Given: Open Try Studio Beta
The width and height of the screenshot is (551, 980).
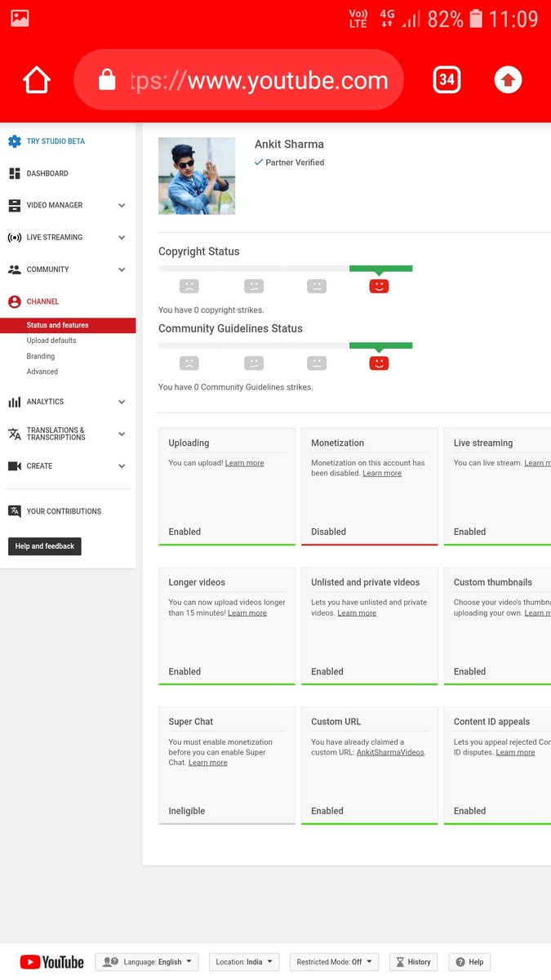Looking at the screenshot, I should click(x=56, y=141).
